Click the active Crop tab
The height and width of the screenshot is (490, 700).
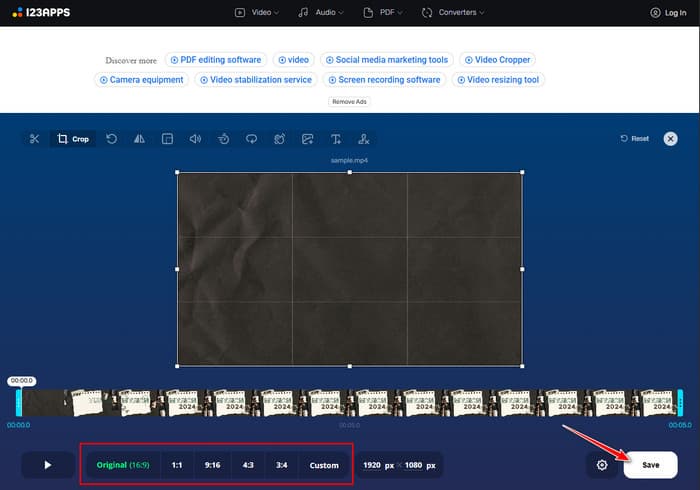tap(73, 139)
